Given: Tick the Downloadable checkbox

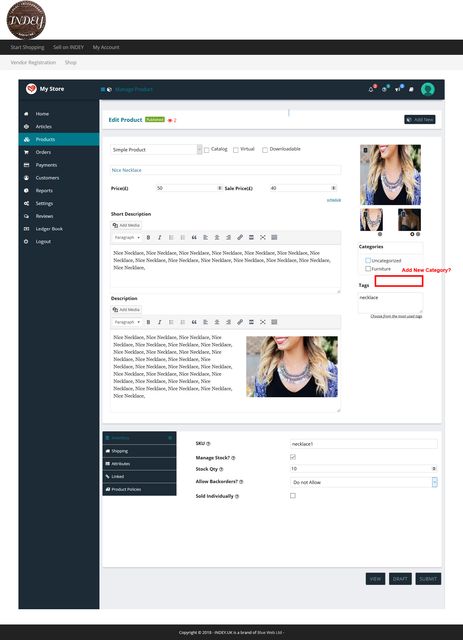Looking at the screenshot, I should tap(265, 150).
